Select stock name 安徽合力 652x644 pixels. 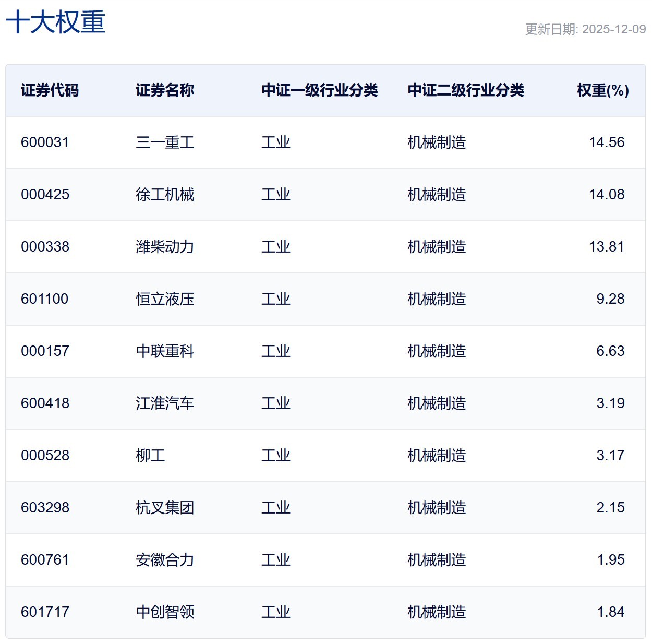165,560
